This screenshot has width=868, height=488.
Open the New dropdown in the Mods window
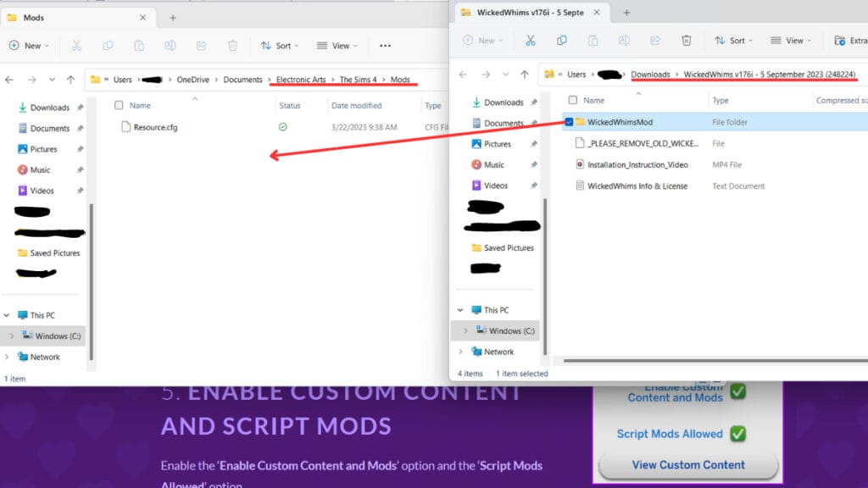30,44
